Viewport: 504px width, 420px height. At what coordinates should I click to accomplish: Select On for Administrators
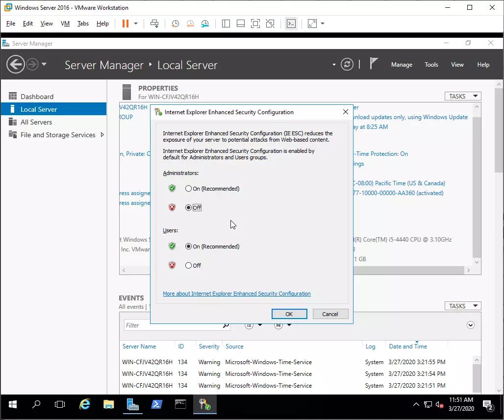(188, 189)
